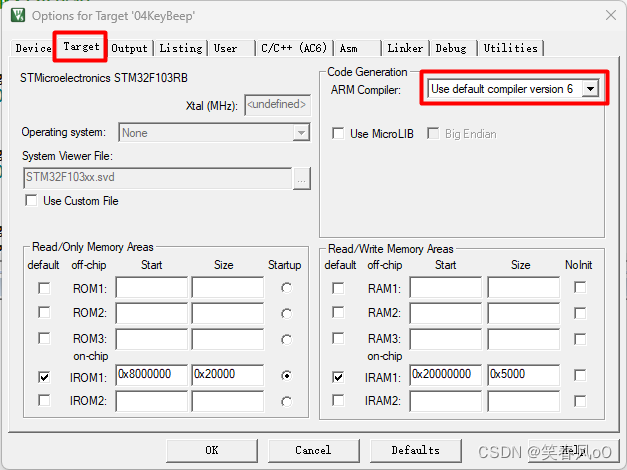The height and width of the screenshot is (470, 627).
Task: Check the ROM3 default checkbox
Action: [x=44, y=338]
